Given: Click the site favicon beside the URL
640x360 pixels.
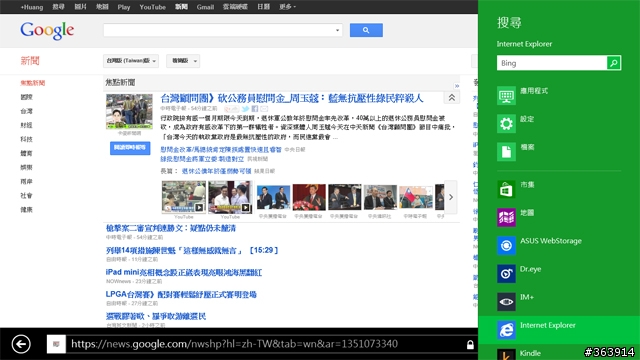Looking at the screenshot, I should pos(56,344).
